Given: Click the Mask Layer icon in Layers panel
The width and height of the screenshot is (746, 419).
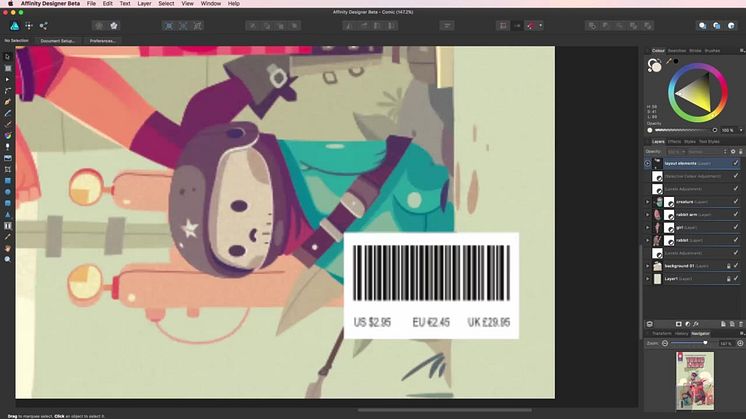Looking at the screenshot, I should pyautogui.click(x=678, y=324).
